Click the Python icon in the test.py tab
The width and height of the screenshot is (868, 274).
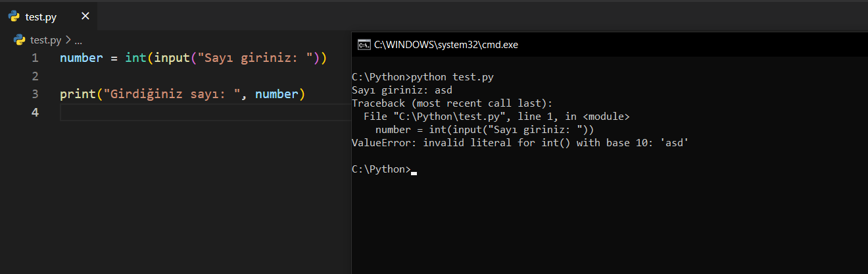coord(14,16)
